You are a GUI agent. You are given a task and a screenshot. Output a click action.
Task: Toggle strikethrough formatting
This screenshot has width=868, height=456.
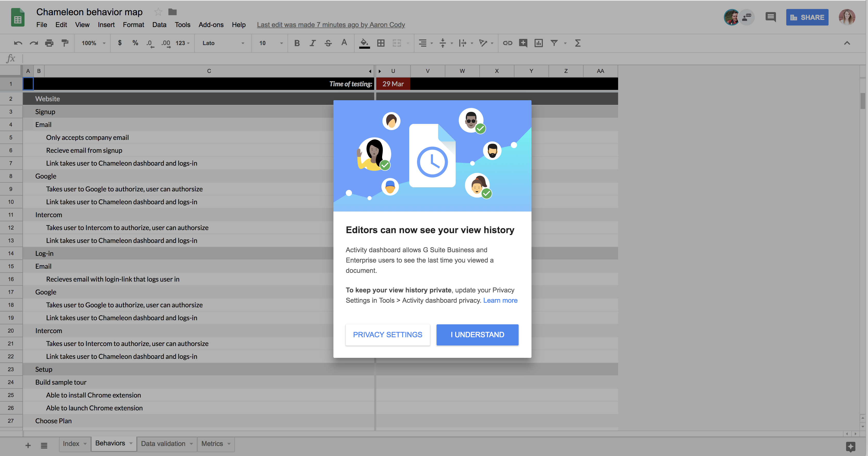tap(328, 43)
